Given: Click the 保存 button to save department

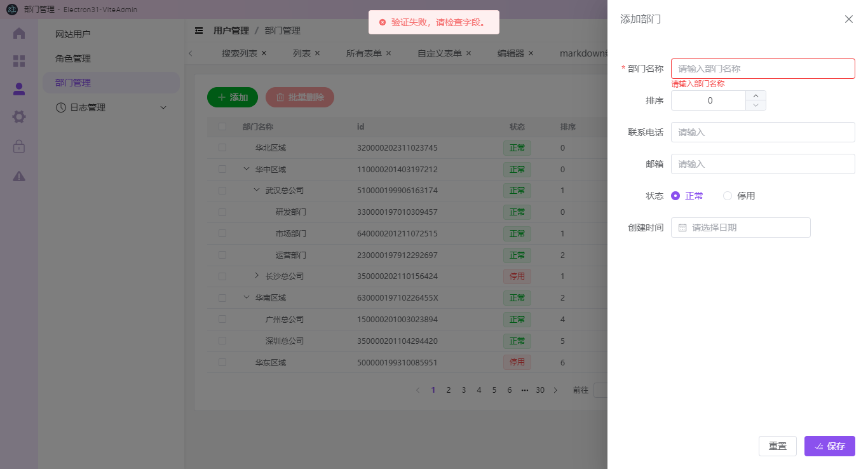Looking at the screenshot, I should (x=829, y=446).
